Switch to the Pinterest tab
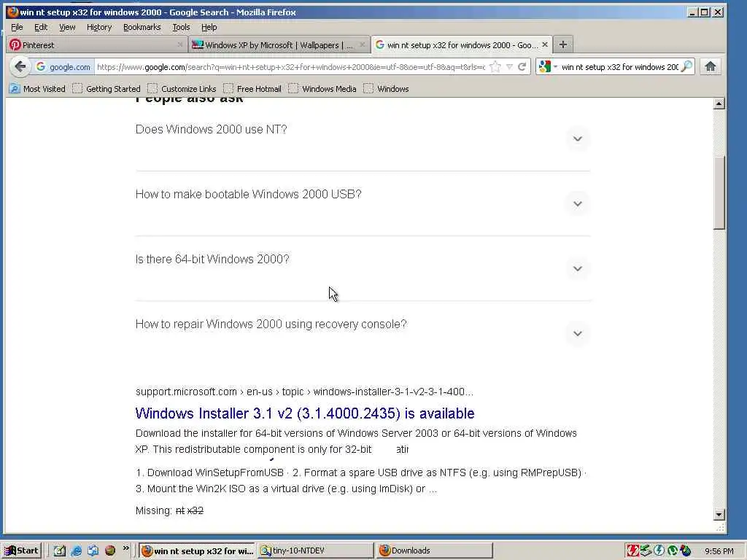Screen dimensions: 747x560 (x=97, y=44)
